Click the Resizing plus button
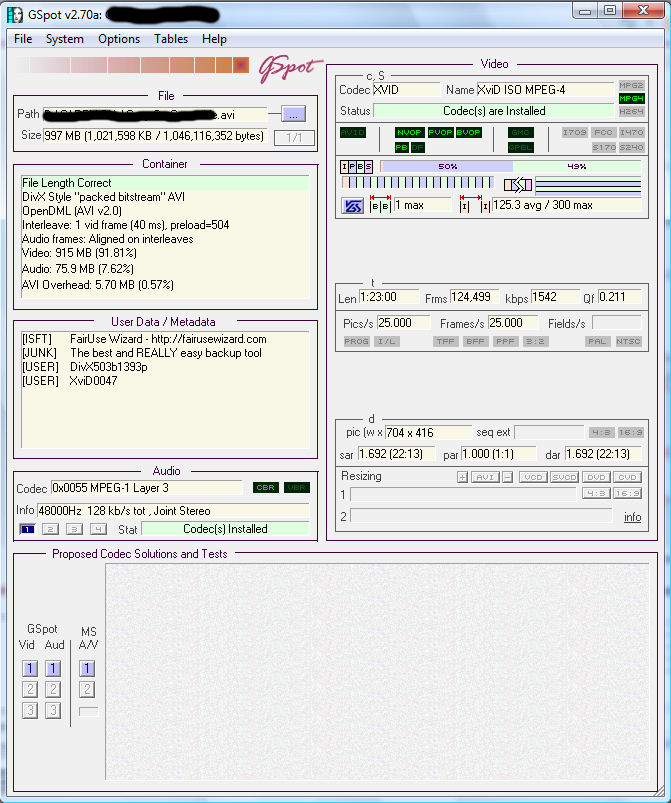 [x=462, y=477]
